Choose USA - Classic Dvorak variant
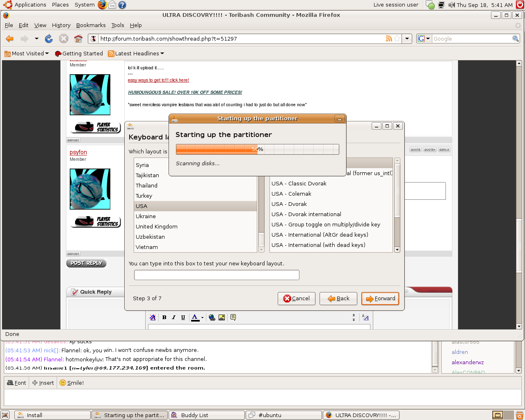This screenshot has width=525, height=420. (331, 183)
